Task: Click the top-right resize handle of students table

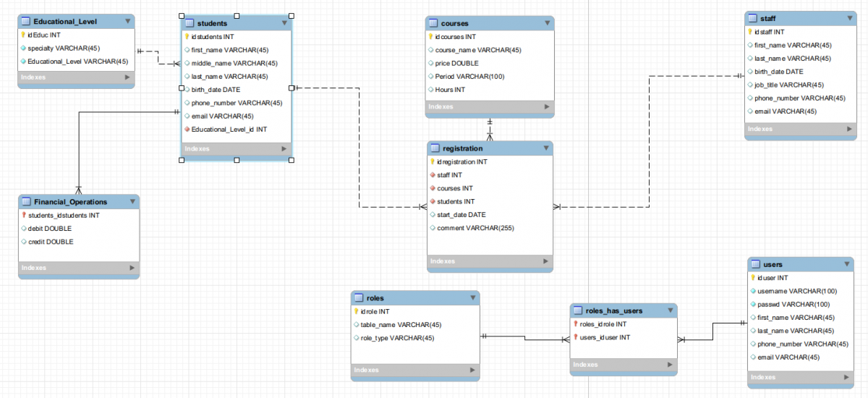Action: 292,14
